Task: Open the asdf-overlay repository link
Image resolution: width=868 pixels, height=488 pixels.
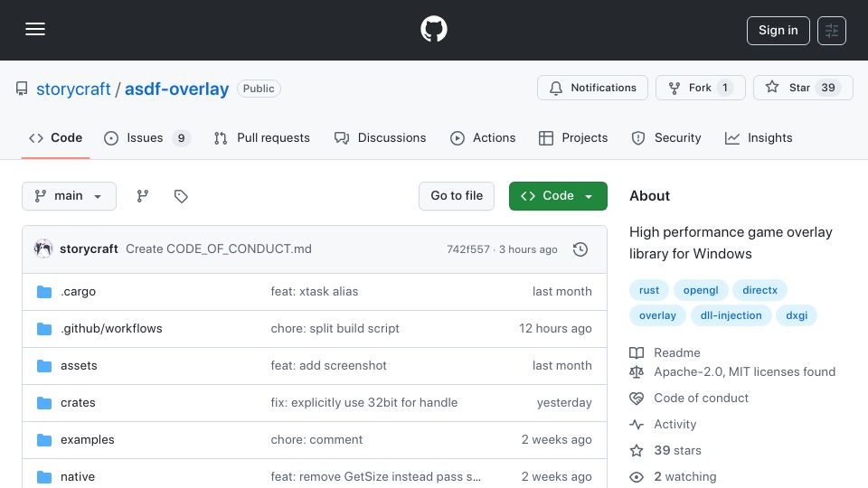Action: pyautogui.click(x=176, y=89)
